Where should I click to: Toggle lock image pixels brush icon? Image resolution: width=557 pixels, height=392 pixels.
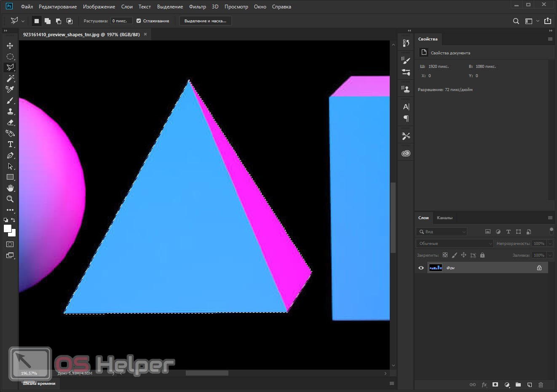[x=454, y=255]
